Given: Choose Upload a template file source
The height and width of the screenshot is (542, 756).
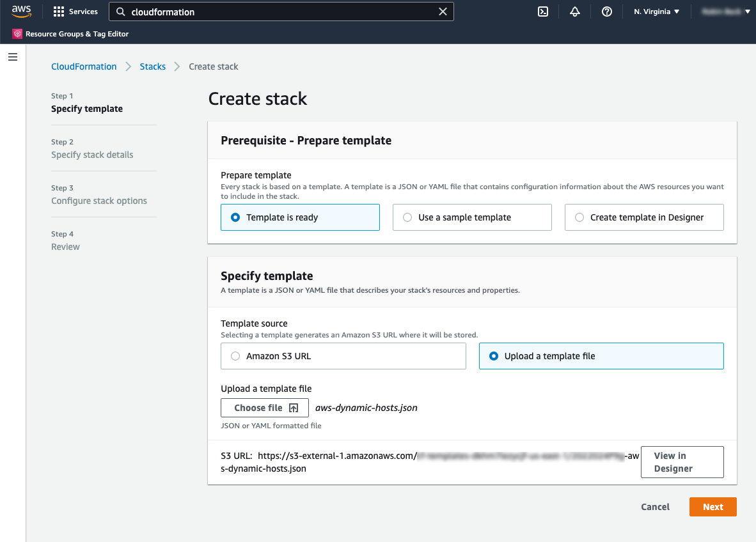Looking at the screenshot, I should [601, 356].
